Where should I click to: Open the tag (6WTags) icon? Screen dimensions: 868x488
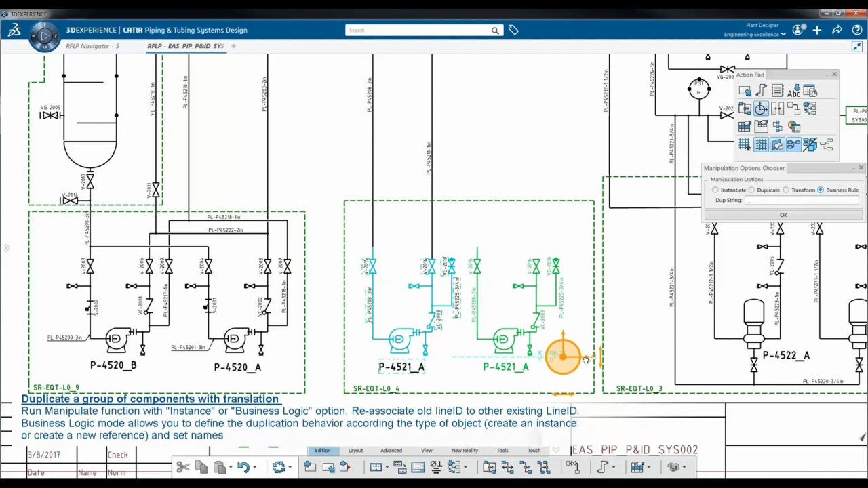coord(513,30)
